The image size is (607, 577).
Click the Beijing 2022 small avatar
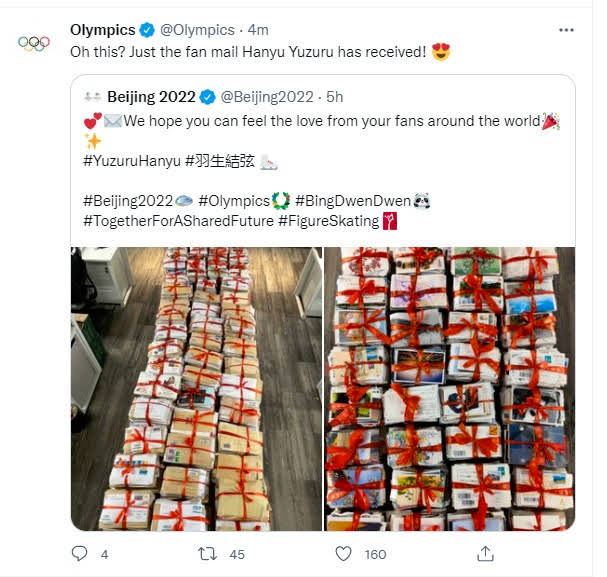pyautogui.click(x=93, y=97)
